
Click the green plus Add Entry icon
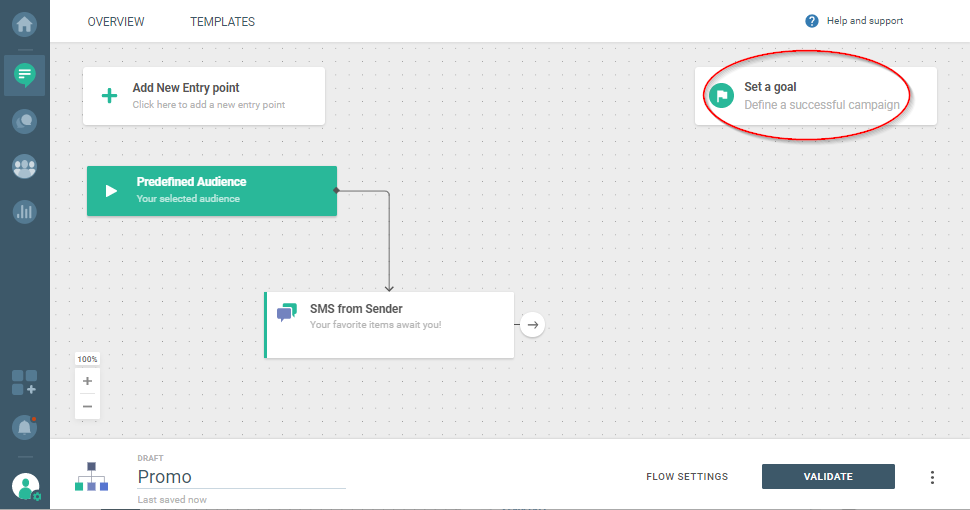[109, 96]
